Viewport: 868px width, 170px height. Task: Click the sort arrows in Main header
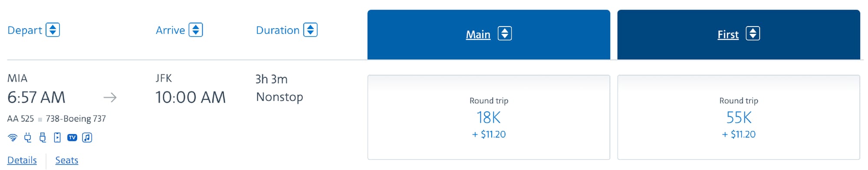click(x=505, y=33)
